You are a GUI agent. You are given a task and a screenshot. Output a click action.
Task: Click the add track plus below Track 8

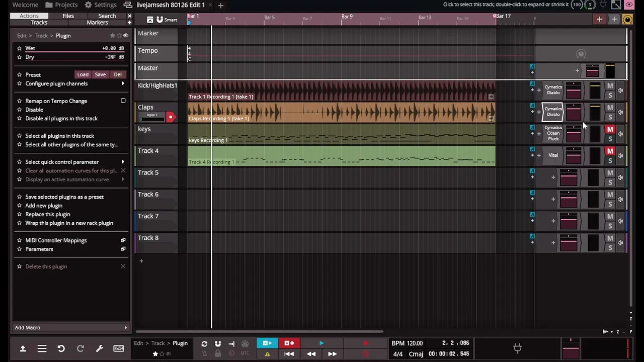click(141, 261)
